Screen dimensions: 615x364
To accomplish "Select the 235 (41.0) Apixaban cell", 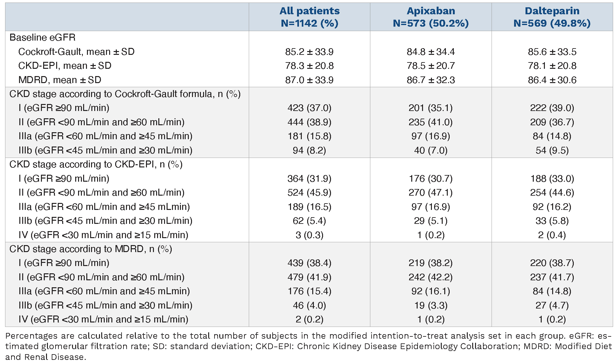I will pyautogui.click(x=431, y=122).
